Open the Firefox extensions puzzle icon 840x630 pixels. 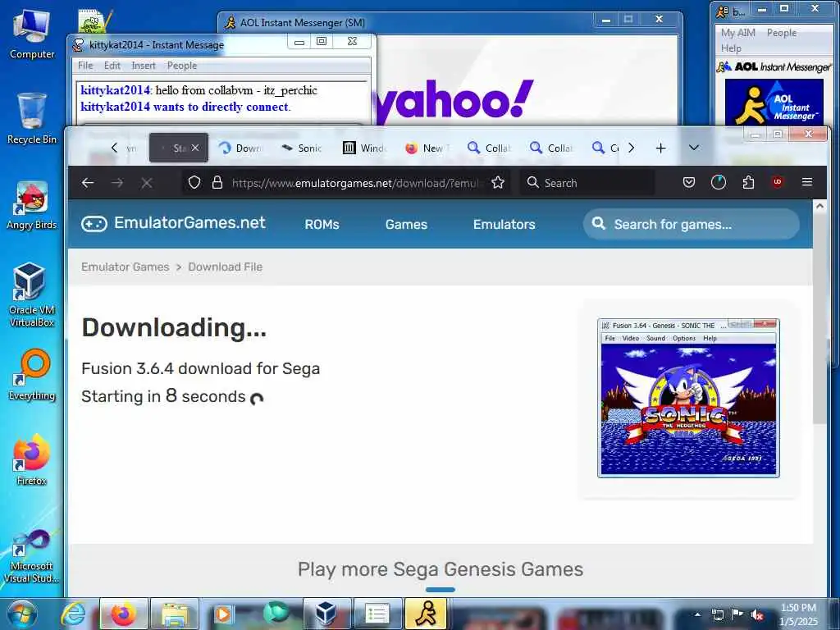(x=748, y=183)
